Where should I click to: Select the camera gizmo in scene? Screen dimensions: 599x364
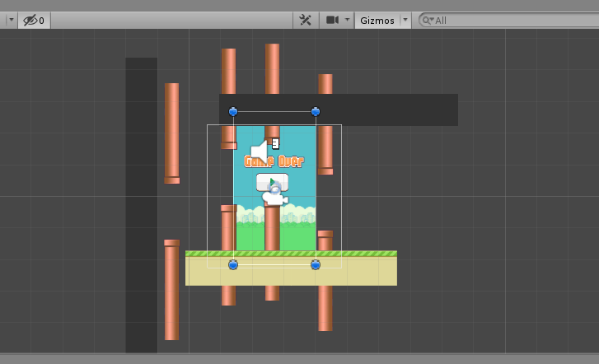(275, 198)
